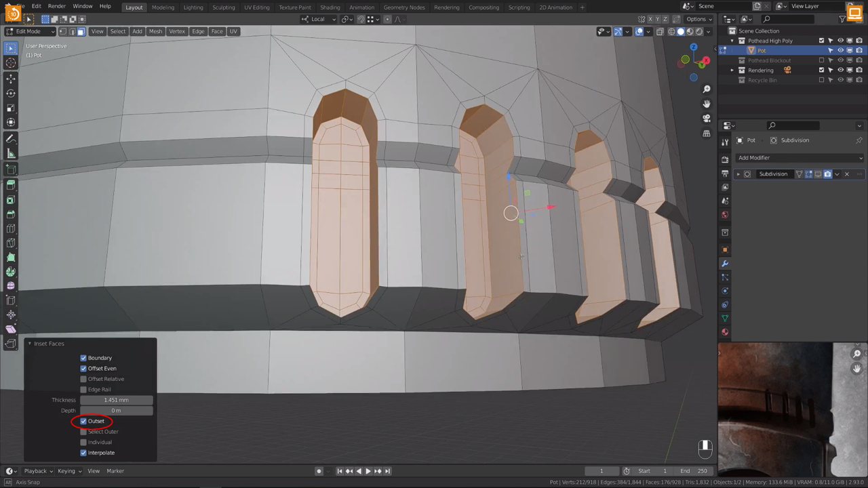The width and height of the screenshot is (868, 488).
Task: Hide the Pot object in viewport
Action: tap(840, 50)
